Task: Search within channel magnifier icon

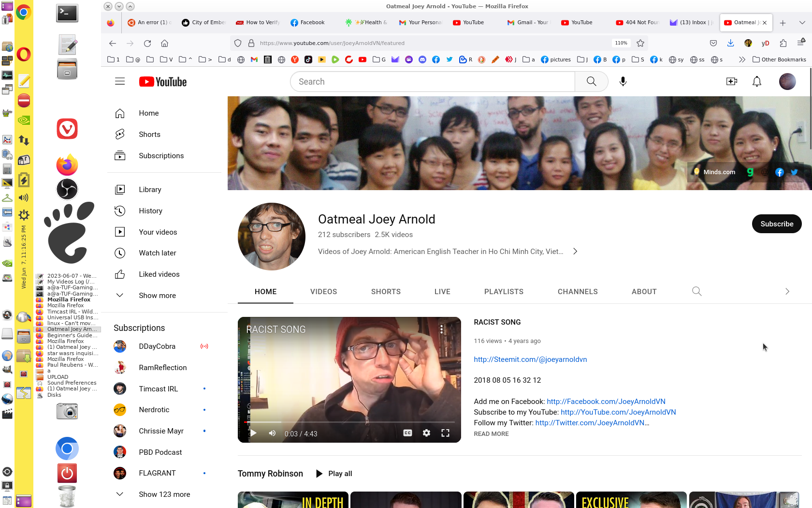Action: (696, 291)
